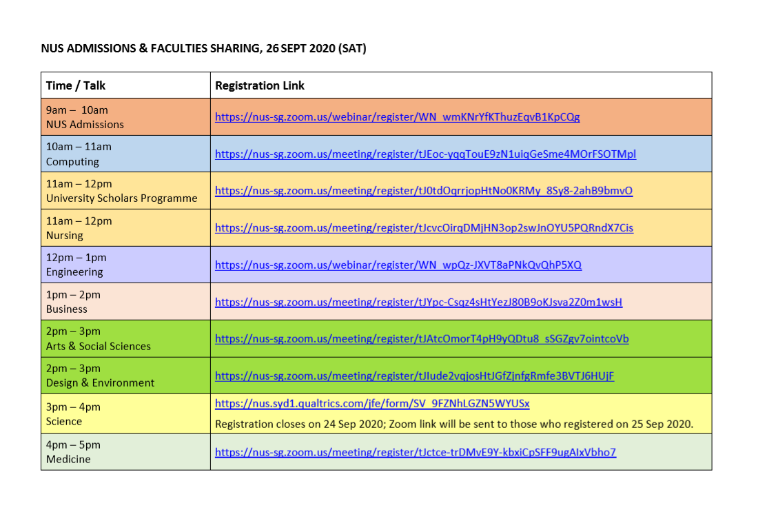767x532 pixels.
Task: Open the Medicine talk registration link
Action: click(x=416, y=452)
